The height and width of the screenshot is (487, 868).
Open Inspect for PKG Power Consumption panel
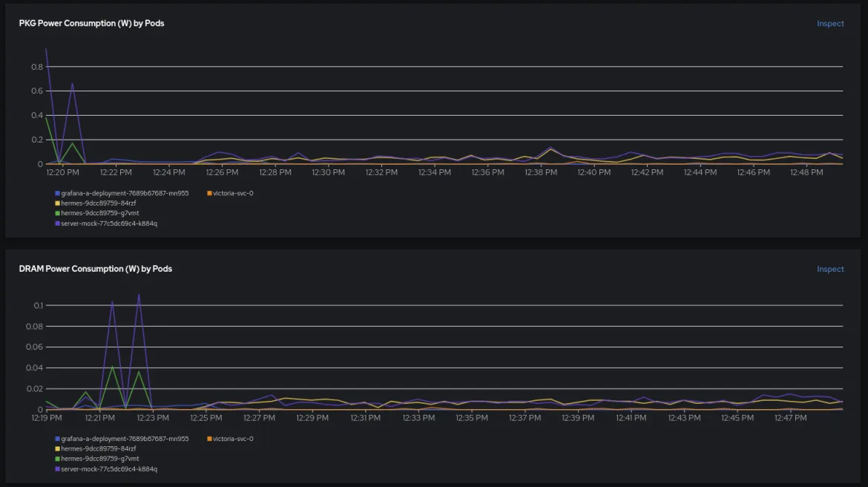point(830,24)
